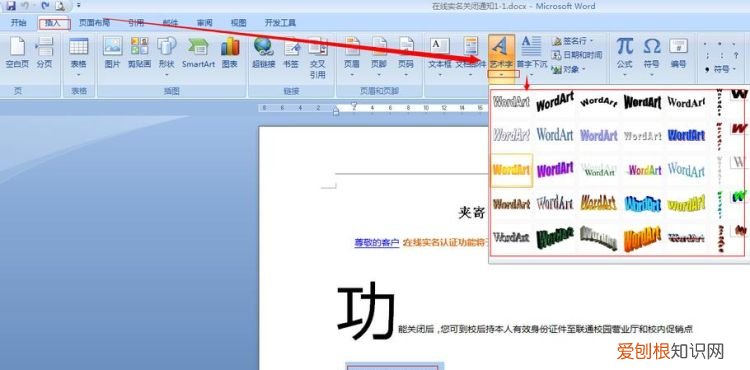Image resolution: width=750 pixels, height=370 pixels.
Task: Switch to the 开始 tab
Action: [19, 22]
